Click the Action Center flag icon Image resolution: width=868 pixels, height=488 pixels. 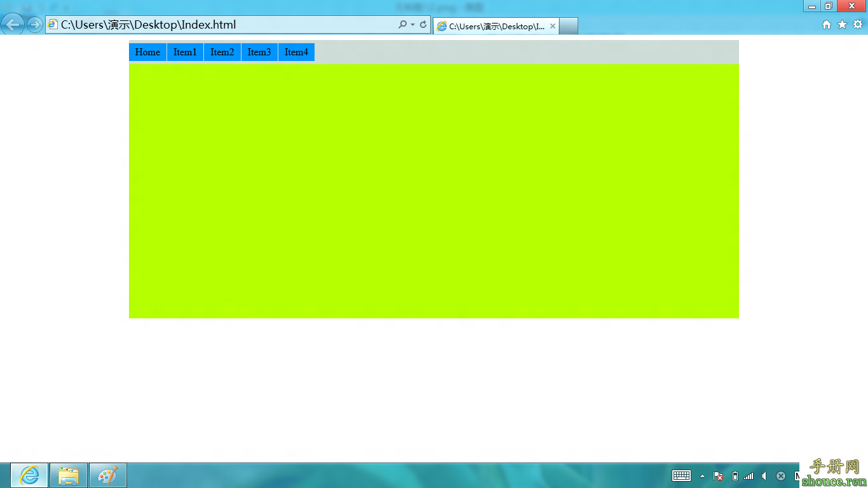coord(718,476)
